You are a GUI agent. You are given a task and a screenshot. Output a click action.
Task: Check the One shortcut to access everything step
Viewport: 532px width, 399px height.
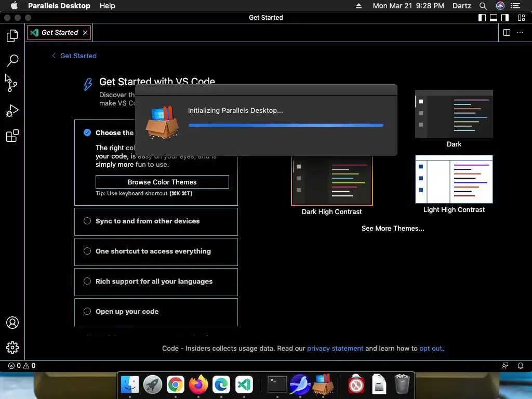(87, 251)
